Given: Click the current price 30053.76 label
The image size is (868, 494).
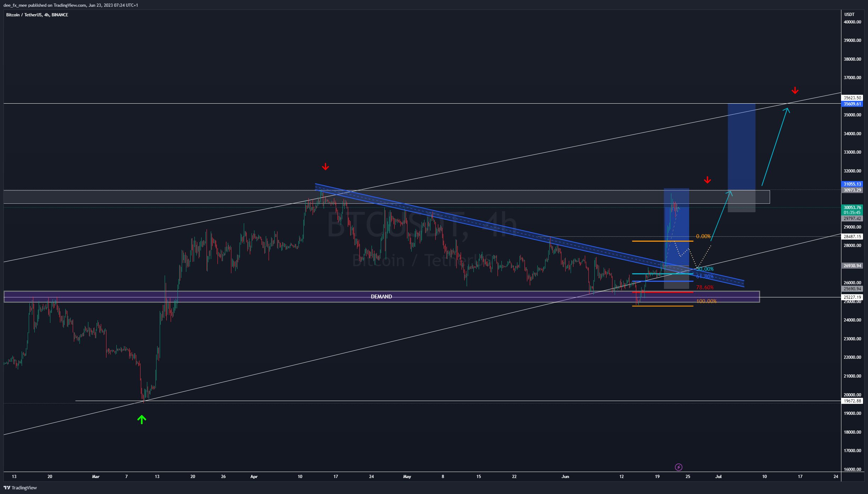Looking at the screenshot, I should click(x=852, y=208).
